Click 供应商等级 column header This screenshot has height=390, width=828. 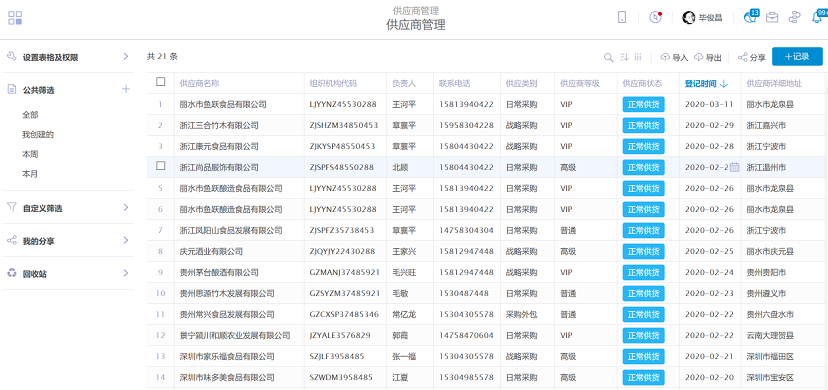(x=580, y=83)
